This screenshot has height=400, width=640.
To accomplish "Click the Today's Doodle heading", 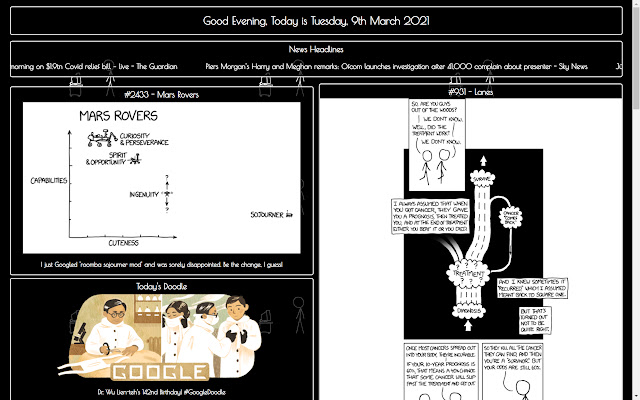I will click(x=162, y=287).
